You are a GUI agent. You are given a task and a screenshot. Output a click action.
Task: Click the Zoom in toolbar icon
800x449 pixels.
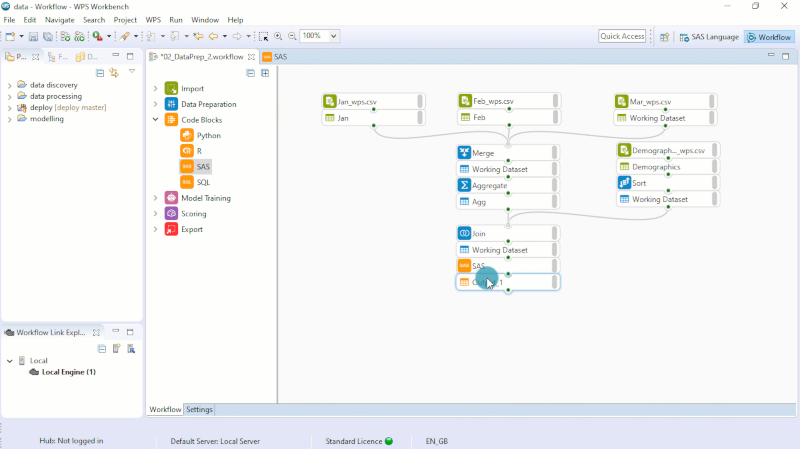[279, 36]
